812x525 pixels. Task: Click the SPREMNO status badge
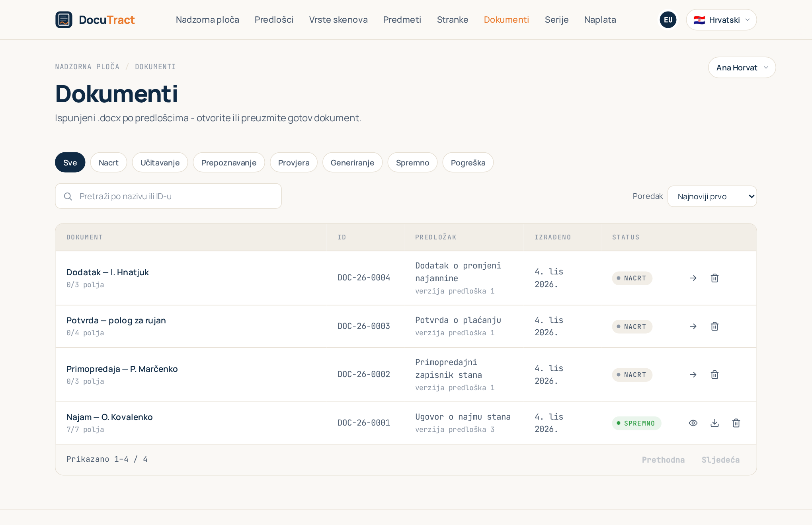click(x=636, y=423)
